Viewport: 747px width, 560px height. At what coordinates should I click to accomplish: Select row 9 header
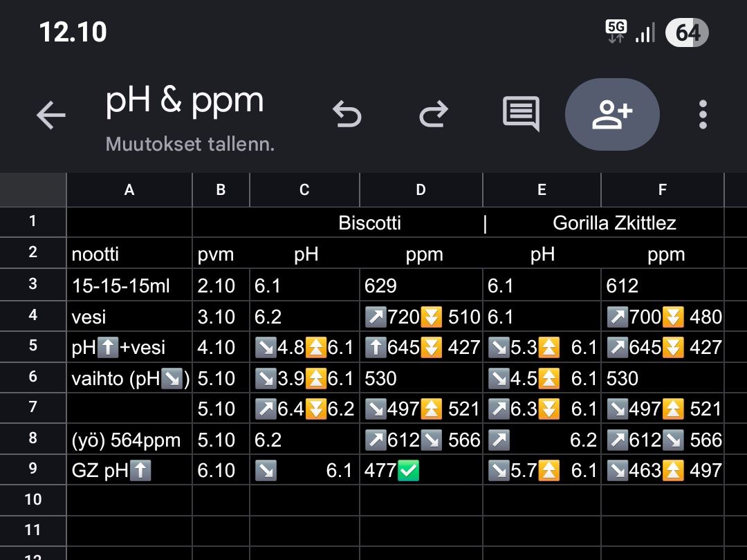(33, 469)
